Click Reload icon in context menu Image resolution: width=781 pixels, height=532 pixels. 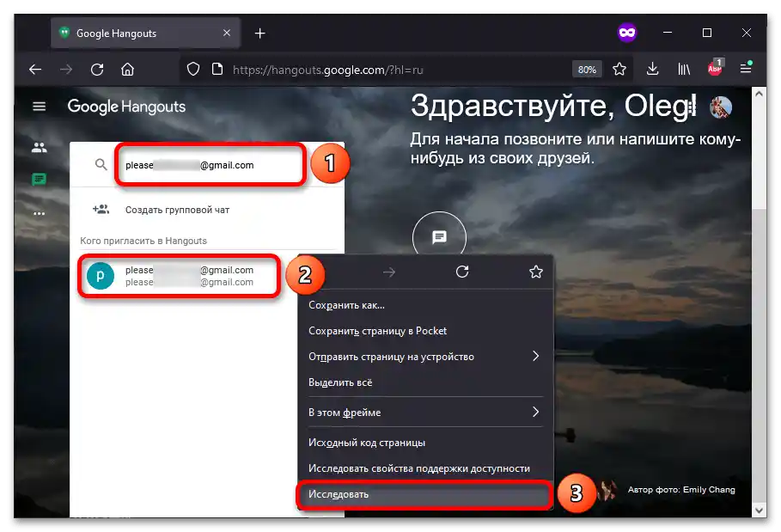462,272
